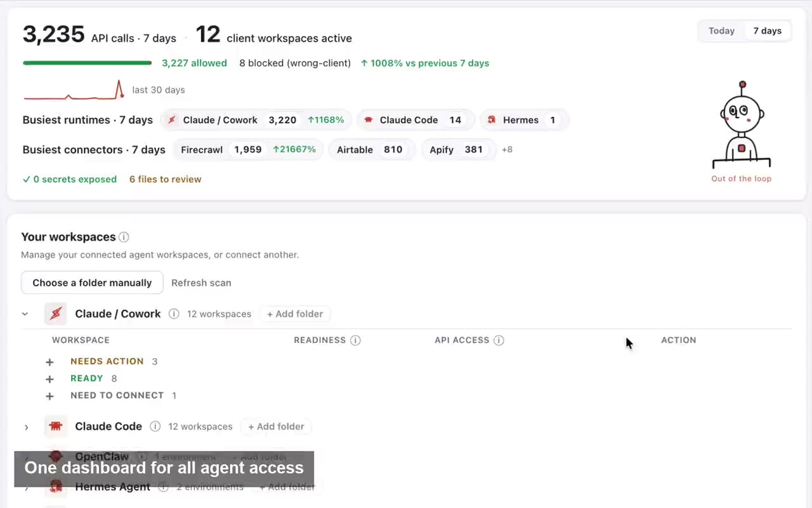Switch to the Today tab

tap(721, 30)
